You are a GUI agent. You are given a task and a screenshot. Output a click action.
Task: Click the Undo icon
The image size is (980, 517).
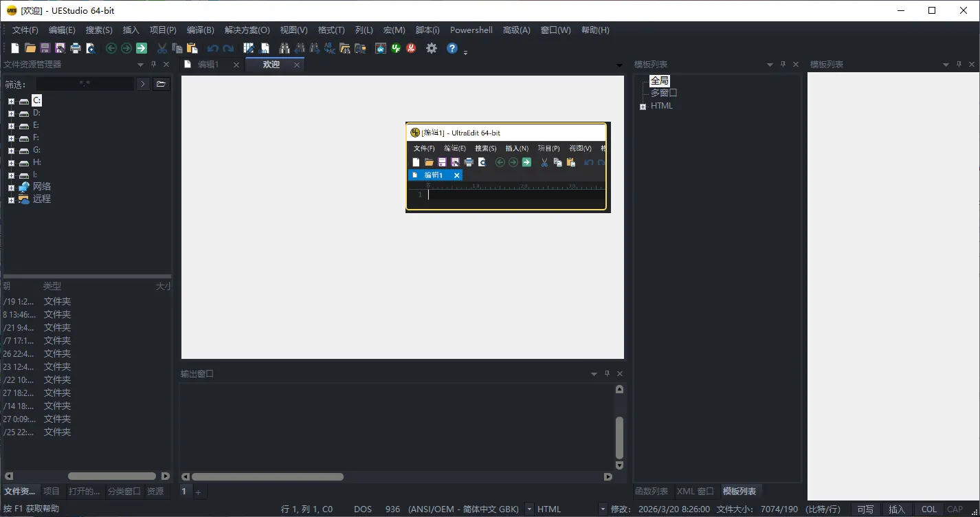pos(213,48)
